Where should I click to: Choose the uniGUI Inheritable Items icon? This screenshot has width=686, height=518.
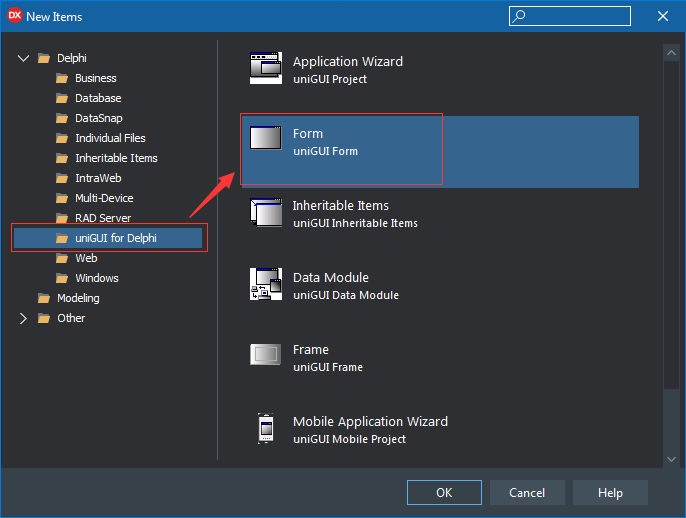[x=266, y=212]
